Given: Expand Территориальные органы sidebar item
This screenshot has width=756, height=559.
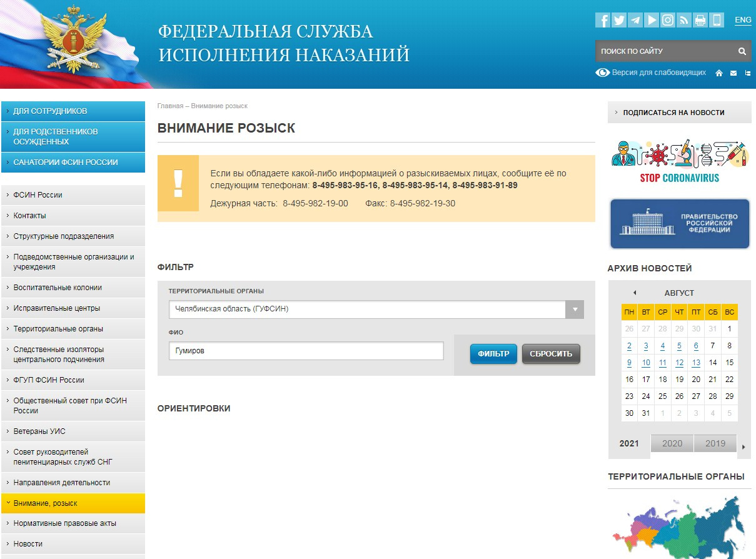Looking at the screenshot, I should pyautogui.click(x=73, y=329).
